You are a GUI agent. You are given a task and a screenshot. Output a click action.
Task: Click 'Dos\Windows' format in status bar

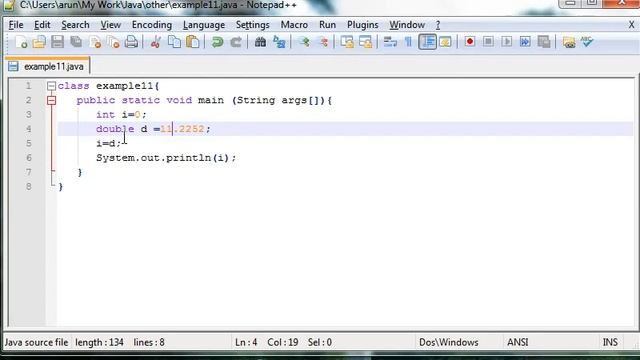449,342
